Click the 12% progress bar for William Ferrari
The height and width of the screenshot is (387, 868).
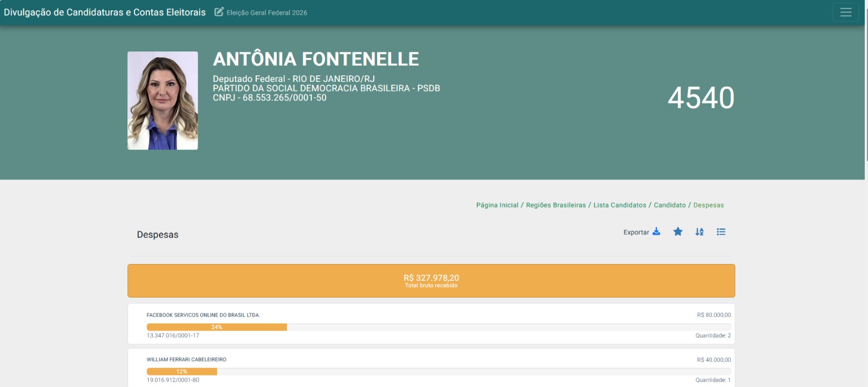[x=182, y=371]
